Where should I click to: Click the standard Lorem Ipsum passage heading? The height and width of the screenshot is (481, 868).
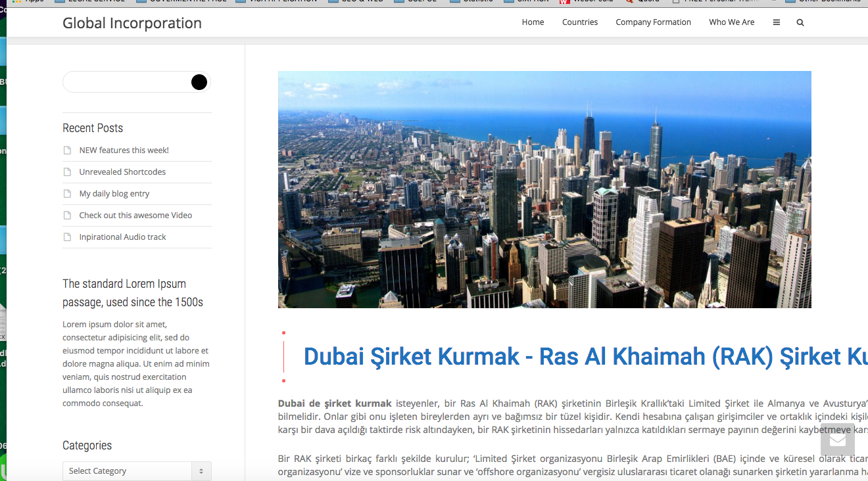(x=133, y=293)
